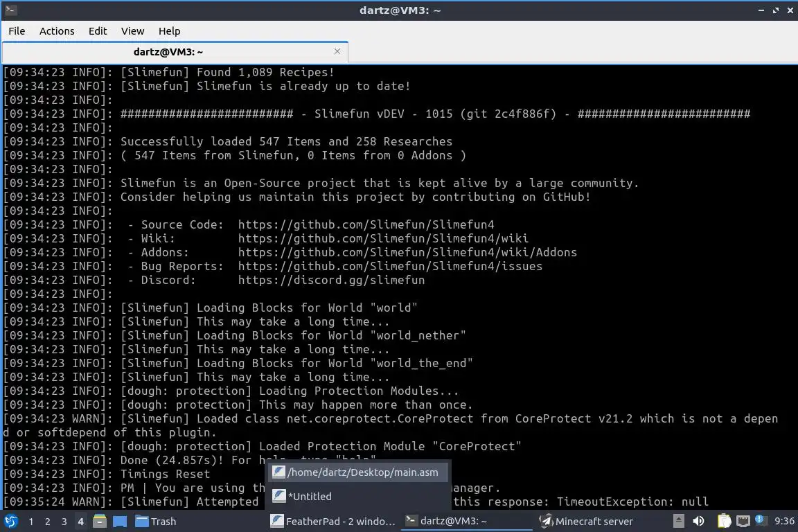Minimize the terminal window
798x532 pixels.
tap(761, 10)
